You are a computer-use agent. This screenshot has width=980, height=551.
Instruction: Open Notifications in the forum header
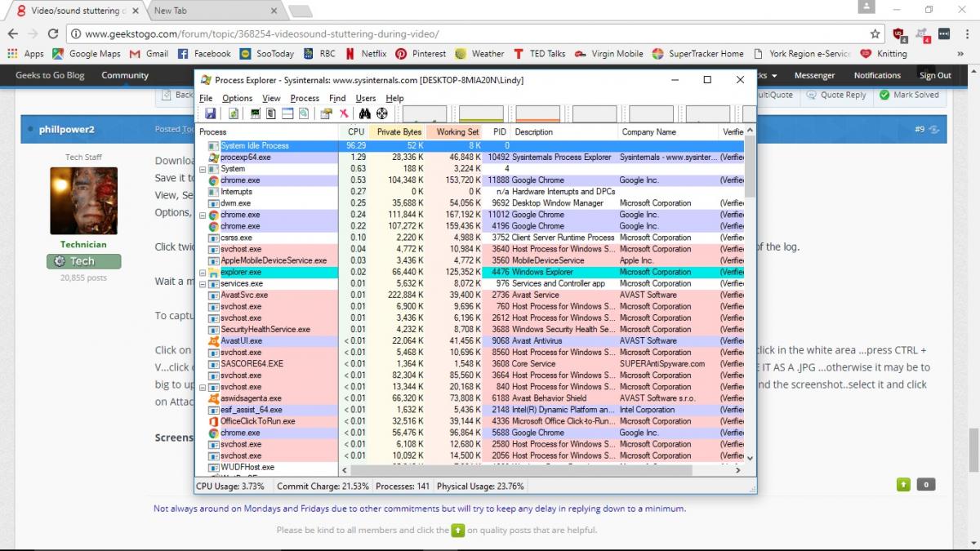[x=877, y=75]
